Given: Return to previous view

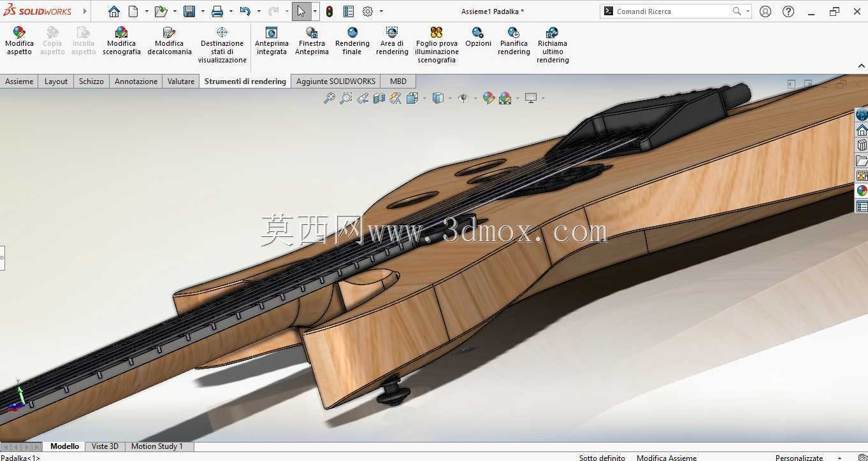Looking at the screenshot, I should (363, 98).
